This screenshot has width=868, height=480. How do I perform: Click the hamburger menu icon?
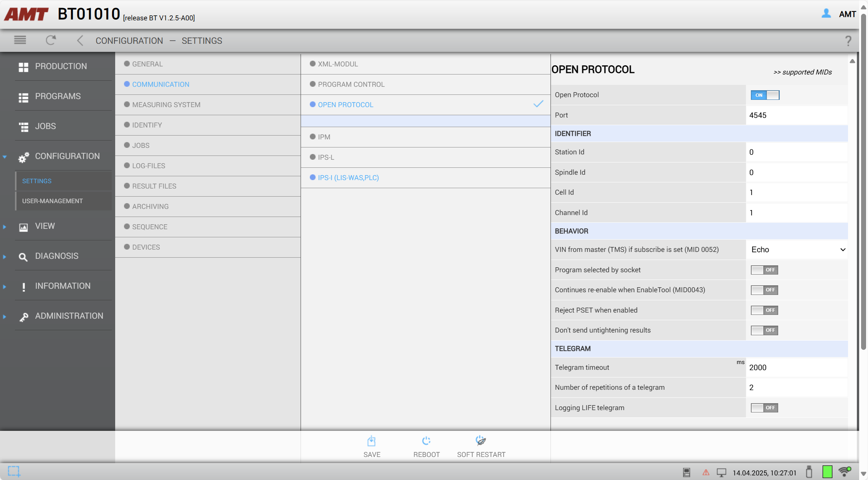(x=20, y=40)
